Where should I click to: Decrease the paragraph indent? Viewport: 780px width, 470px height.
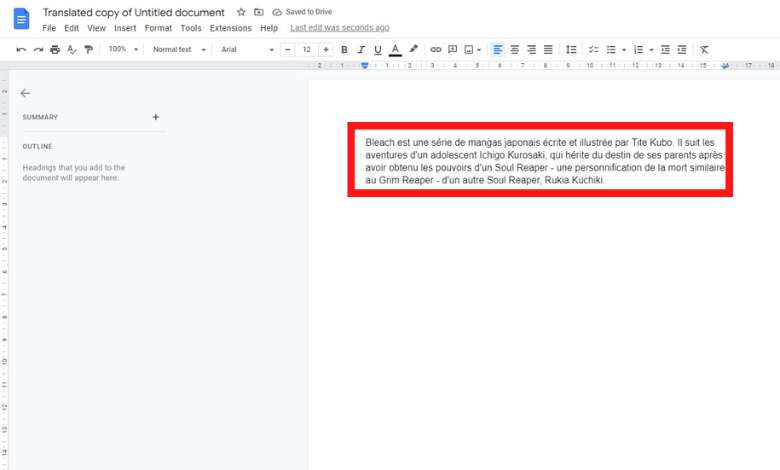(x=665, y=50)
